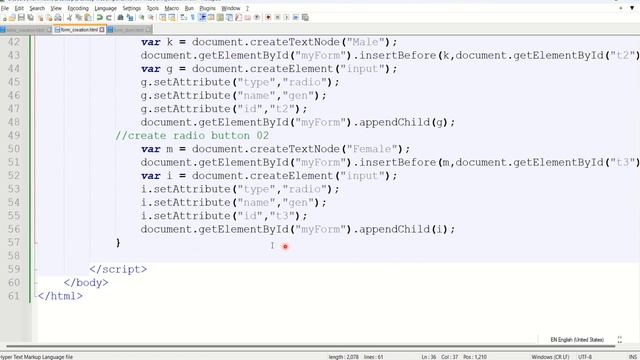This screenshot has width=640, height=360.
Task: Click the plus button right of the menu bar
Action: point(620,8)
